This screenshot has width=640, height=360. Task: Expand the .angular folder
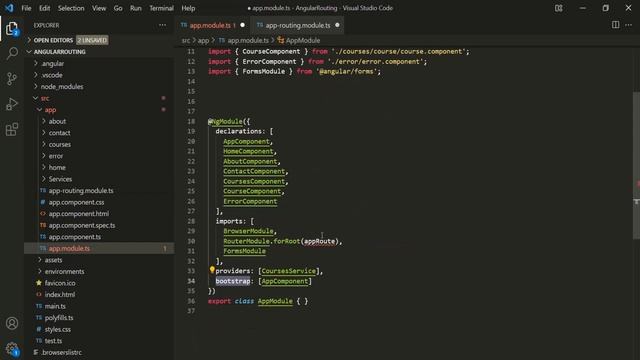click(53, 63)
